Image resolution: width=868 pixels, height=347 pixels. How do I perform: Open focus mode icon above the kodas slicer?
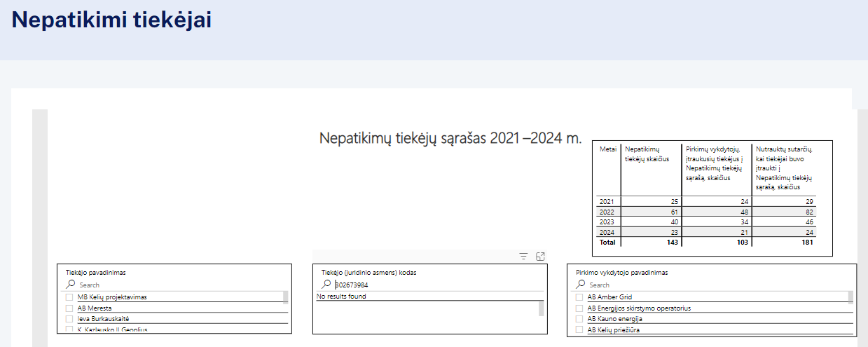540,257
